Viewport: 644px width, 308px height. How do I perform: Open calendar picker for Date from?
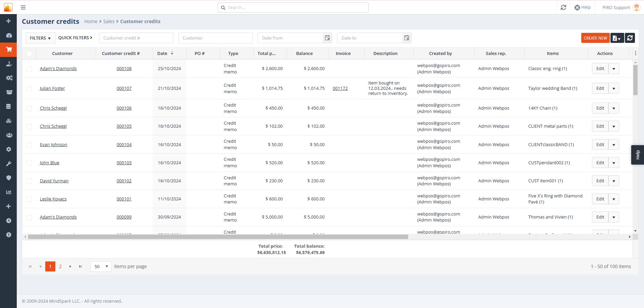327,38
